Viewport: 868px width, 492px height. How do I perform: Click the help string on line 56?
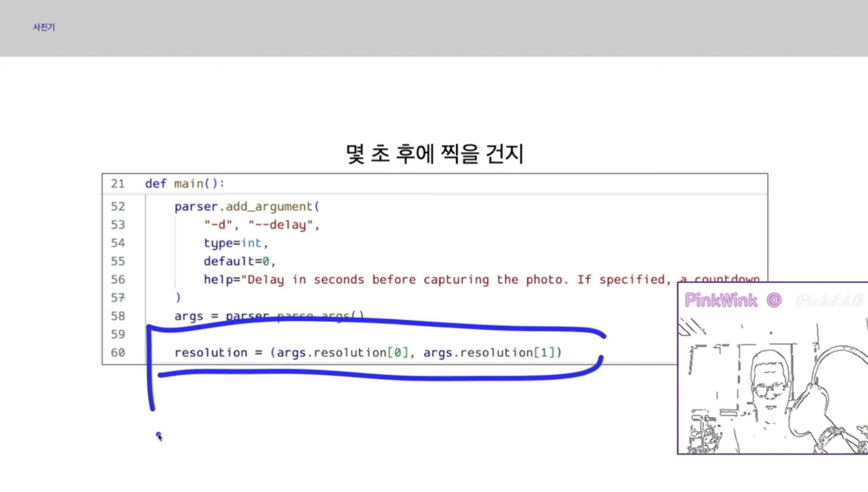coord(437,279)
